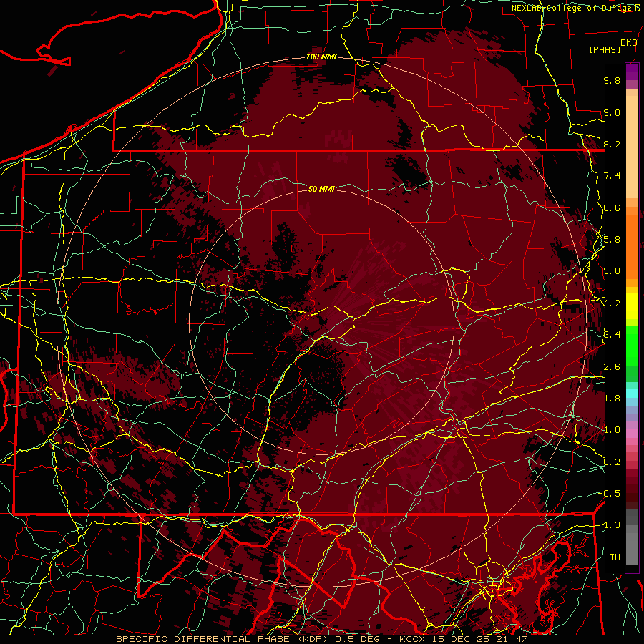Click the 1.0 scale value

(612, 430)
